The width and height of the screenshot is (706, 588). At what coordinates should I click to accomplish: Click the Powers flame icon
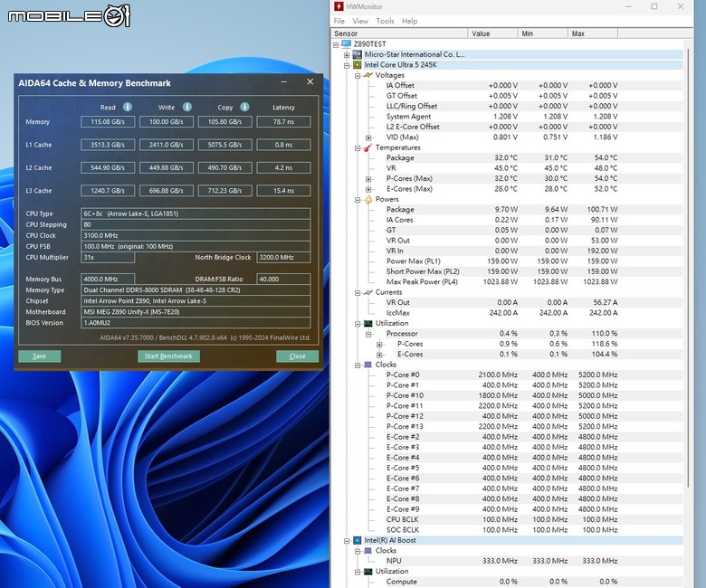point(368,199)
